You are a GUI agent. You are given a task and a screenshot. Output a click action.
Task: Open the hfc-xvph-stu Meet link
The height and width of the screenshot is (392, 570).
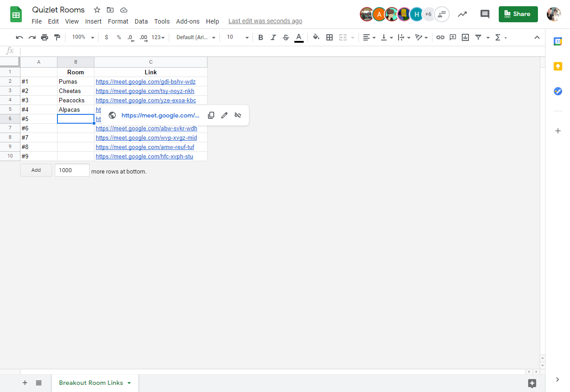144,157
